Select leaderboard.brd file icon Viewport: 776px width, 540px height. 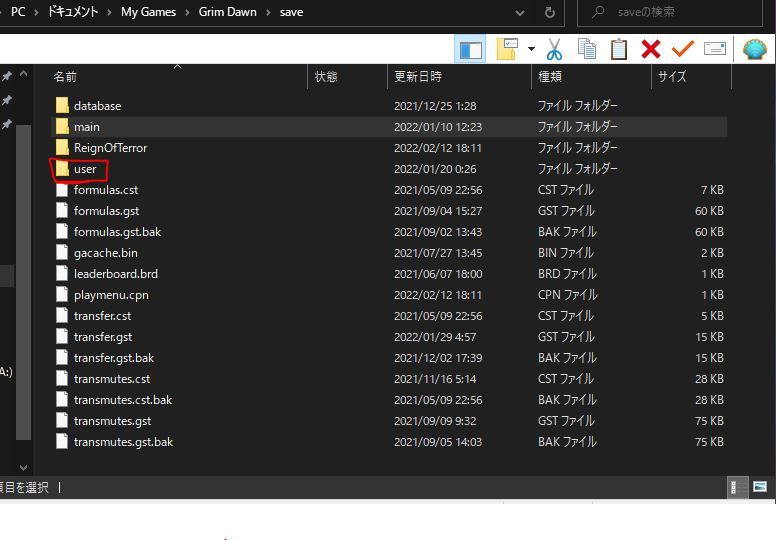tap(62, 274)
